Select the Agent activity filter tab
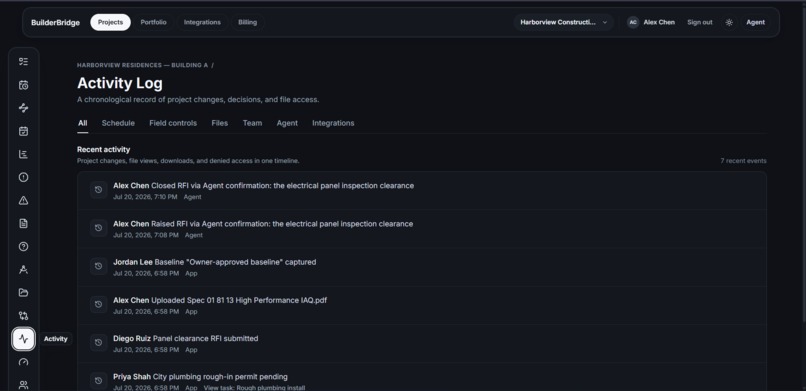 (287, 123)
